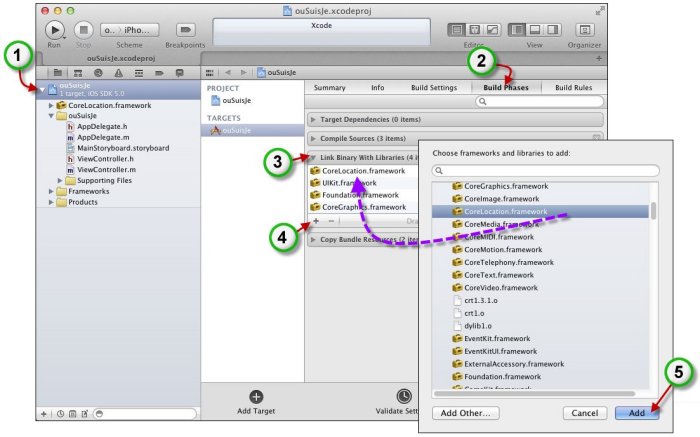
Task: Expand CoreLocation.framework in the navigator
Action: (51, 105)
